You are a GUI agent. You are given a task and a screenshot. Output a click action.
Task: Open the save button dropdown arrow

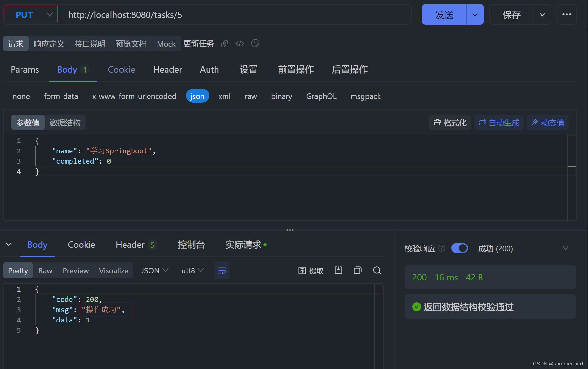(542, 15)
